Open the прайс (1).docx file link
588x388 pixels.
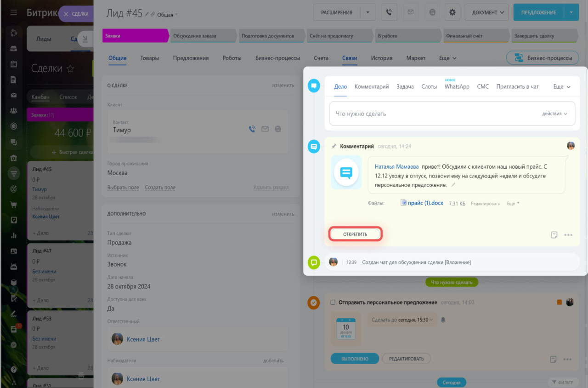coord(425,203)
